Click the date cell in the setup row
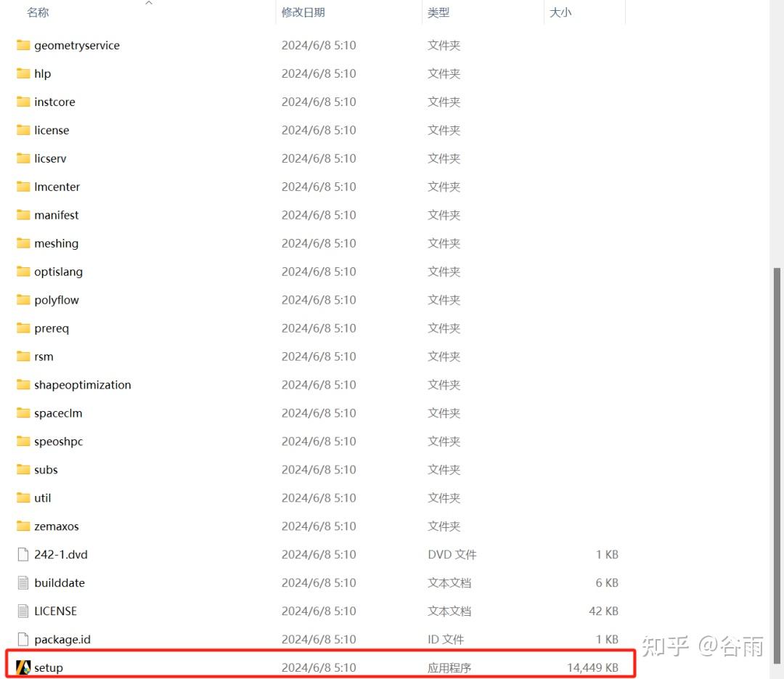This screenshot has height=679, width=784. [x=319, y=667]
